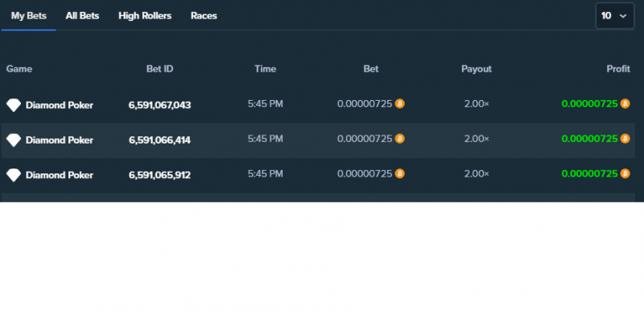Viewport: 644px width, 312px height.
Task: Switch to the My Bets tab
Action: pos(29,16)
